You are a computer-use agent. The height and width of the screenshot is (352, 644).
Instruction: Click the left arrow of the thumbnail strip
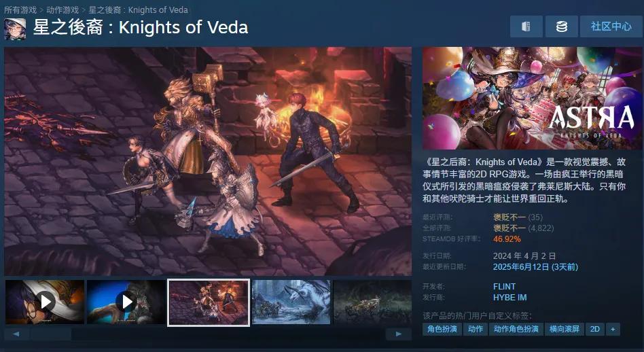click(x=16, y=334)
